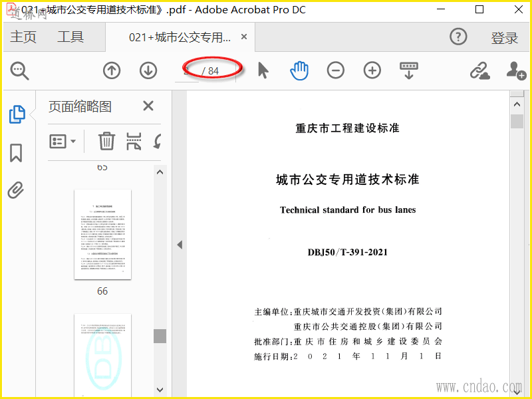Open the scrolling page fit options
The height and width of the screenshot is (399, 532).
tap(409, 70)
